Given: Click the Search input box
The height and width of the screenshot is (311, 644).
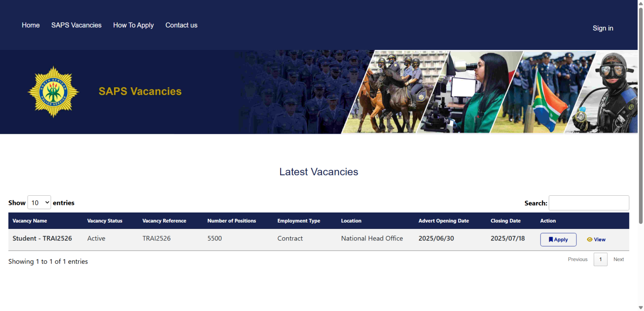Looking at the screenshot, I should 589,203.
